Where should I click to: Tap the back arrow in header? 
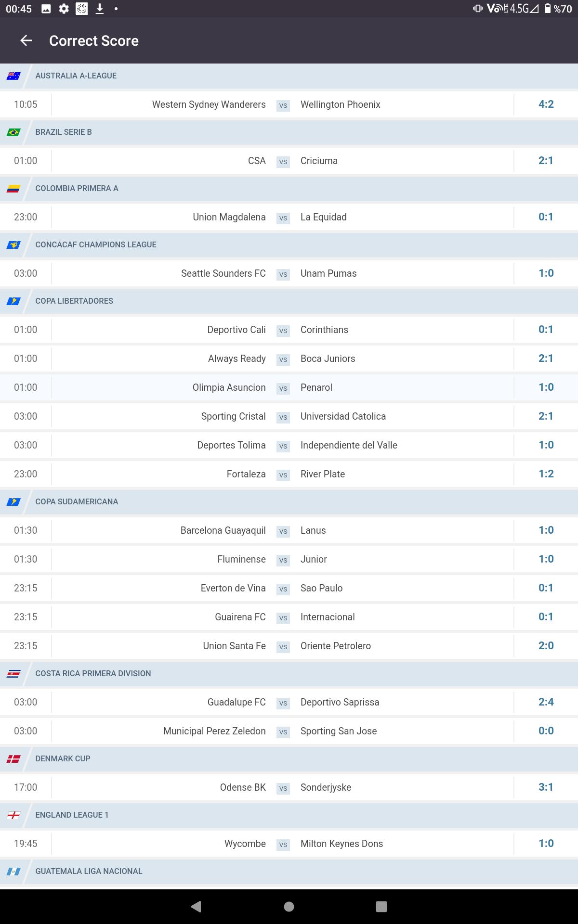tap(26, 41)
